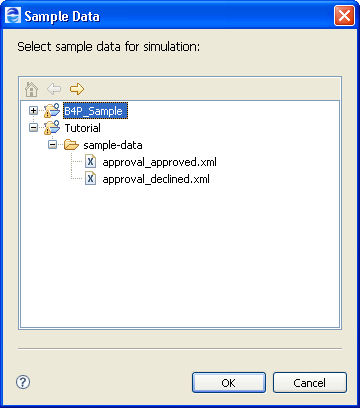Click the B4P_Sample project icon
This screenshot has height=408, width=360.
(x=52, y=111)
